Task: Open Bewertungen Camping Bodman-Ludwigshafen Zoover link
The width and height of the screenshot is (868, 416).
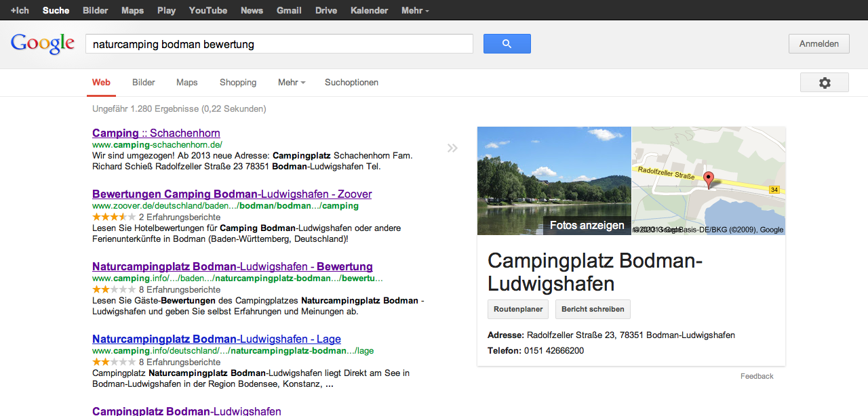Action: pos(232,194)
